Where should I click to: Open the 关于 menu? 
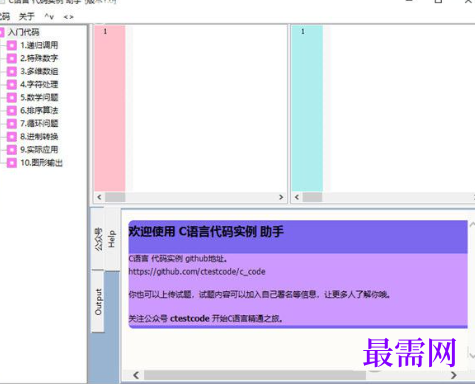coord(27,16)
